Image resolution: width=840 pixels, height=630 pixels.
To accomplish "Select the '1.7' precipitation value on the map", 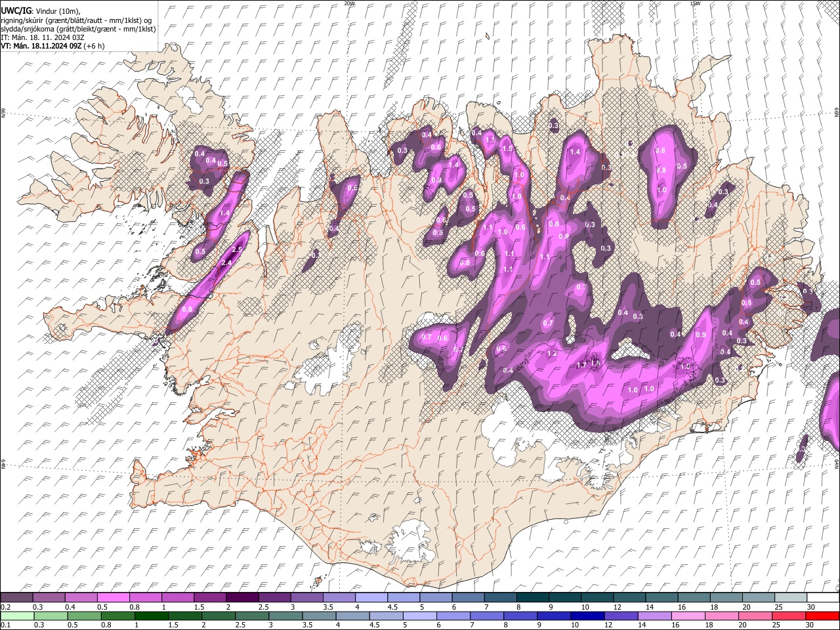I will (x=581, y=366).
